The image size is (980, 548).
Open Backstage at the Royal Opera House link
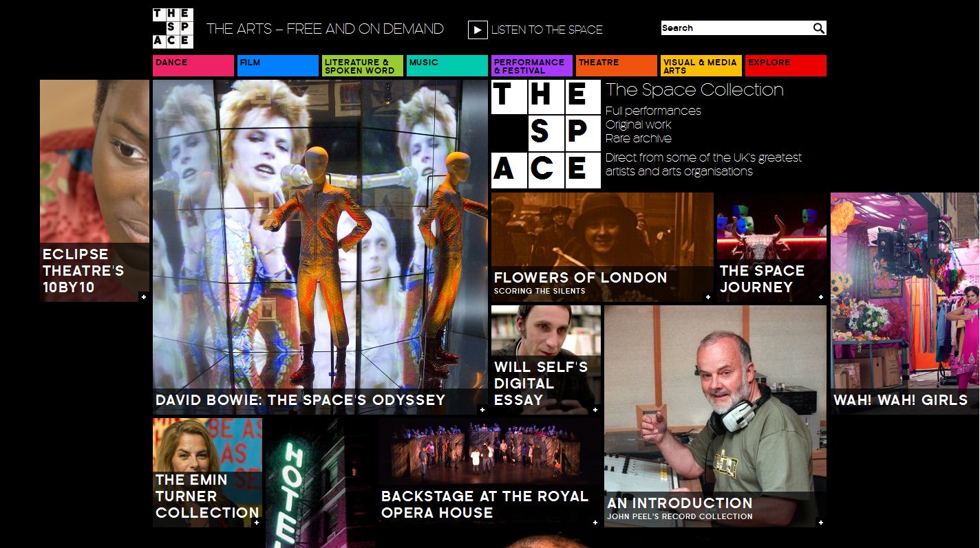pyautogui.click(x=485, y=505)
